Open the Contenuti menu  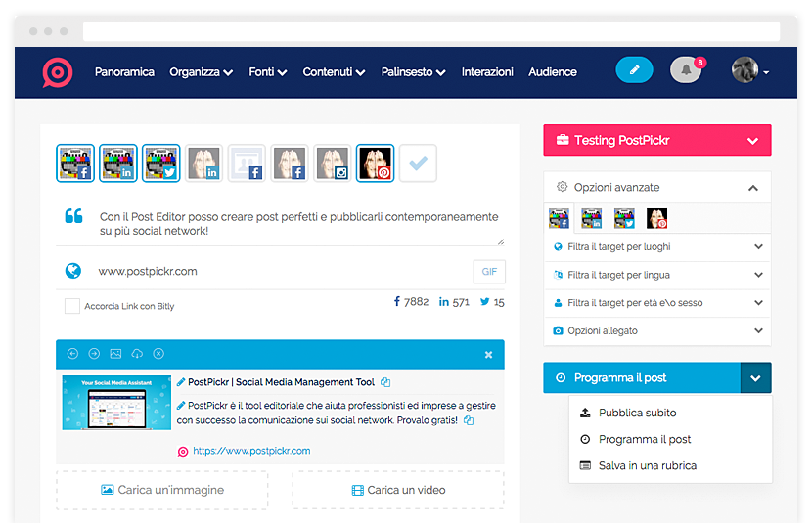334,72
